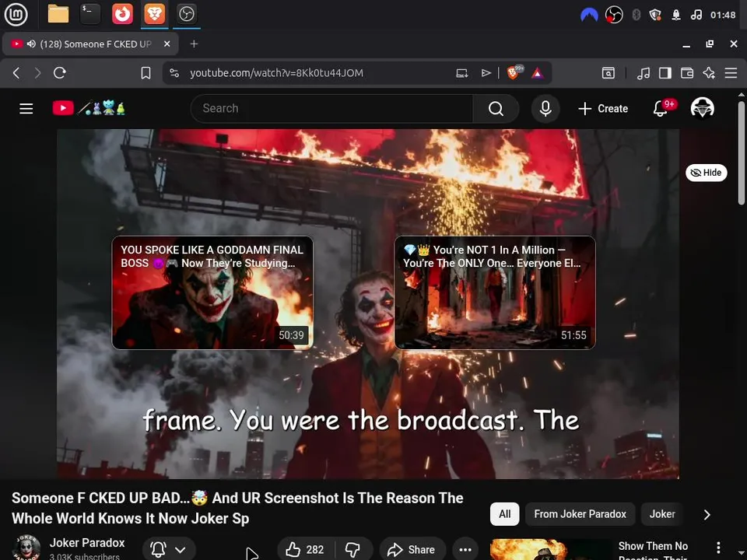Open the Brave main hamburger menu

coord(731,73)
